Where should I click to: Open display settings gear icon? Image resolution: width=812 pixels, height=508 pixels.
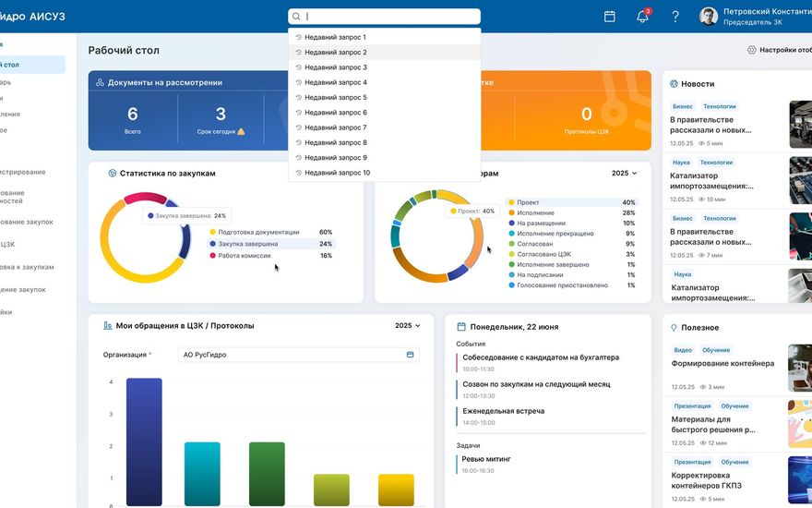[x=751, y=50]
